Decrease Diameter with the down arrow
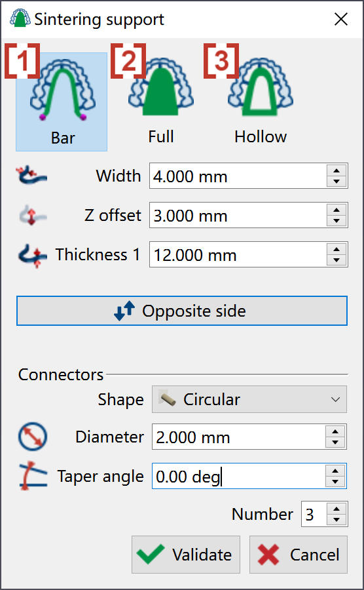The height and width of the screenshot is (590, 364). pyautogui.click(x=335, y=442)
